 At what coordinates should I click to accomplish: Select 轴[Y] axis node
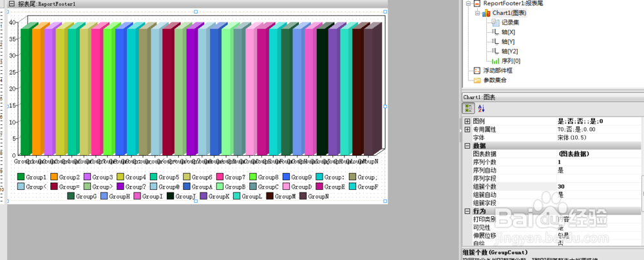pyautogui.click(x=509, y=41)
